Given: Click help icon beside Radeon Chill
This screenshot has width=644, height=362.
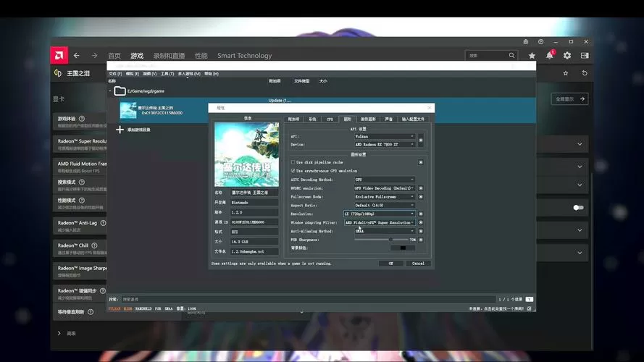Looking at the screenshot, I should pos(94,245).
